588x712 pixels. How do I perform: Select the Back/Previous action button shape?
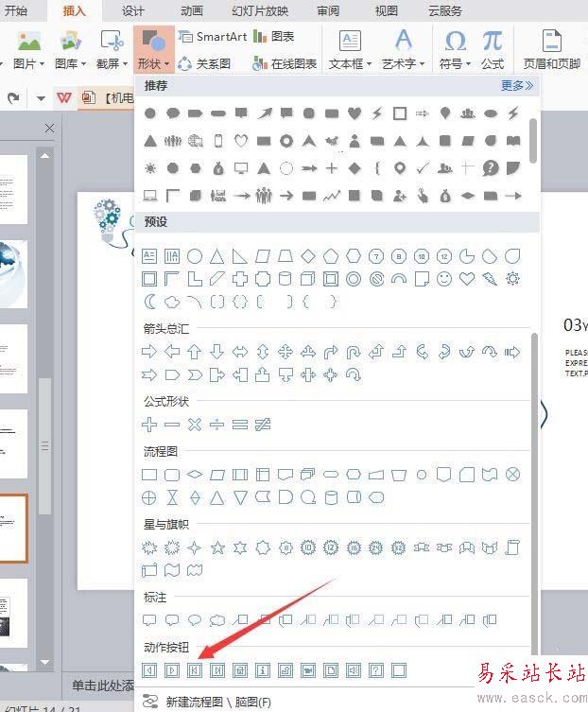(149, 670)
